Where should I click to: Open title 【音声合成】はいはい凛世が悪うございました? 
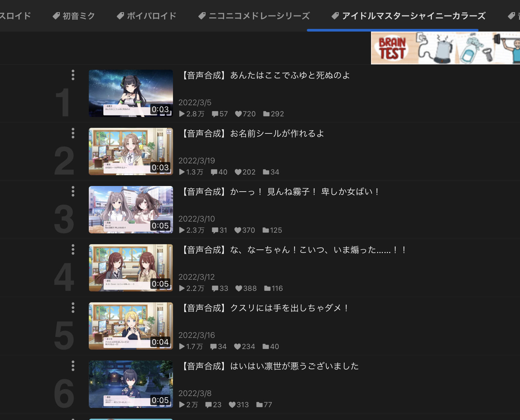point(269,366)
